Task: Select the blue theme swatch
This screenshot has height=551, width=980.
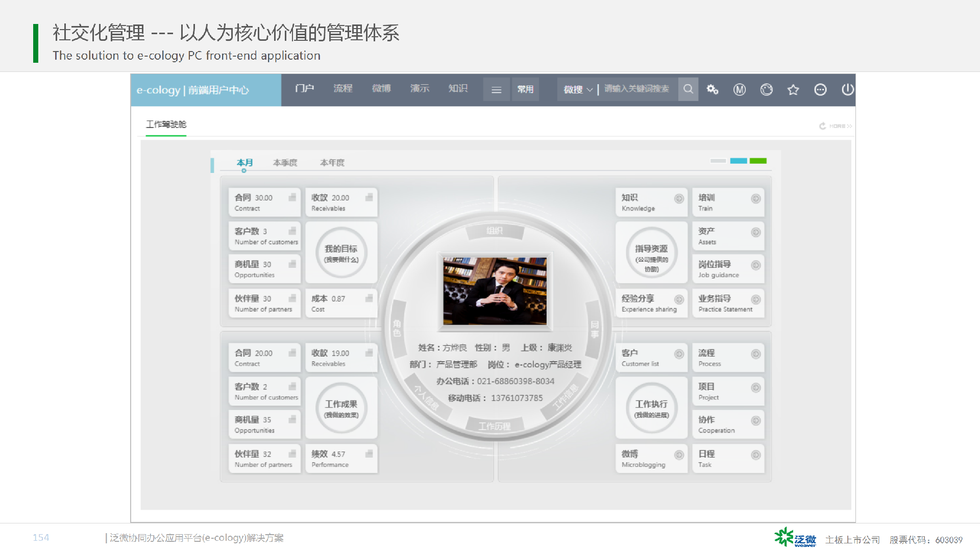Action: (739, 161)
